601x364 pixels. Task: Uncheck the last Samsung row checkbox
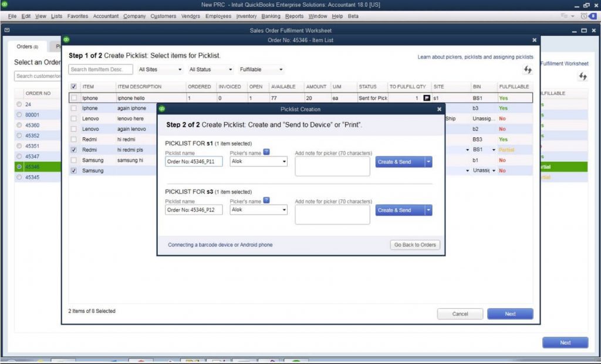[73, 171]
